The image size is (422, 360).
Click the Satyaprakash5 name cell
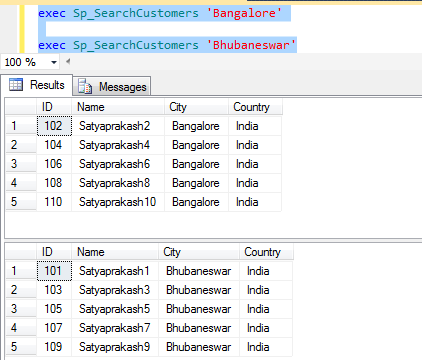pyautogui.click(x=115, y=309)
